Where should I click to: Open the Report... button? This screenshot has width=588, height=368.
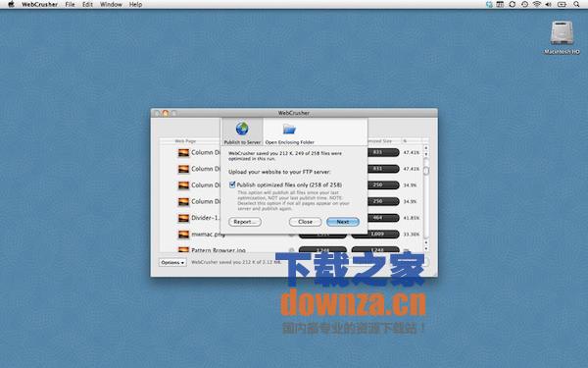coord(245,222)
